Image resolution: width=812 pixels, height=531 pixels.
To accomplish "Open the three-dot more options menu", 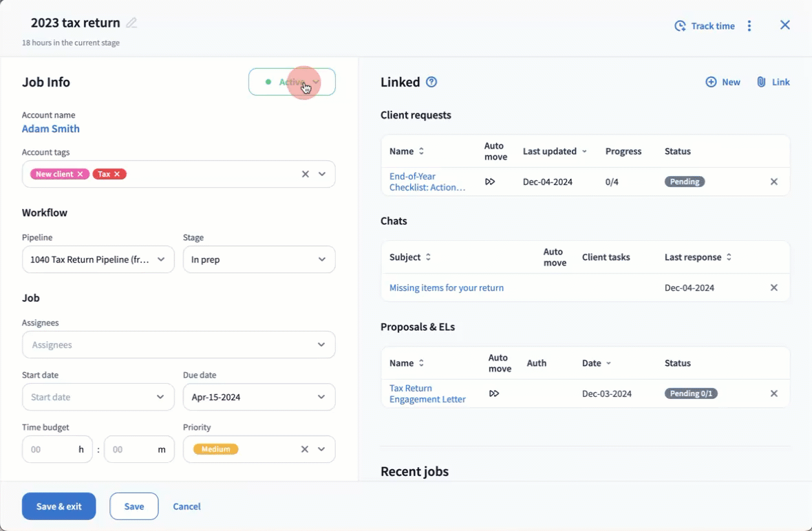I will pyautogui.click(x=749, y=26).
